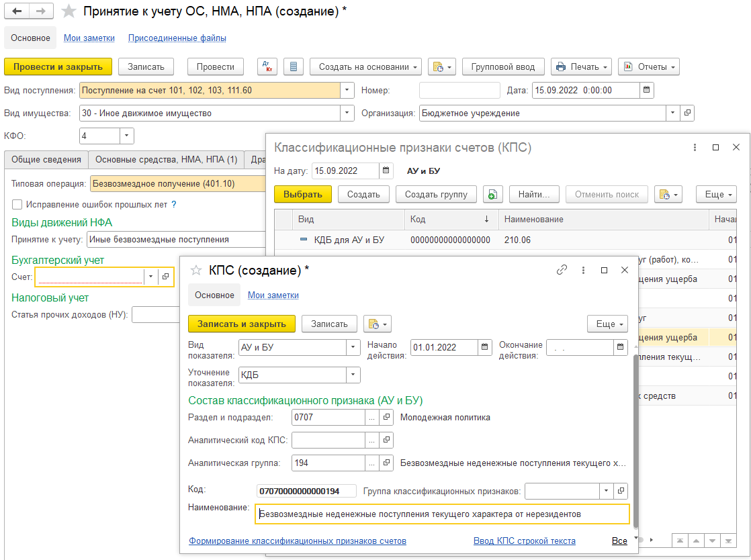Collapse the КДБ для АУ и БУ group row

[303, 239]
